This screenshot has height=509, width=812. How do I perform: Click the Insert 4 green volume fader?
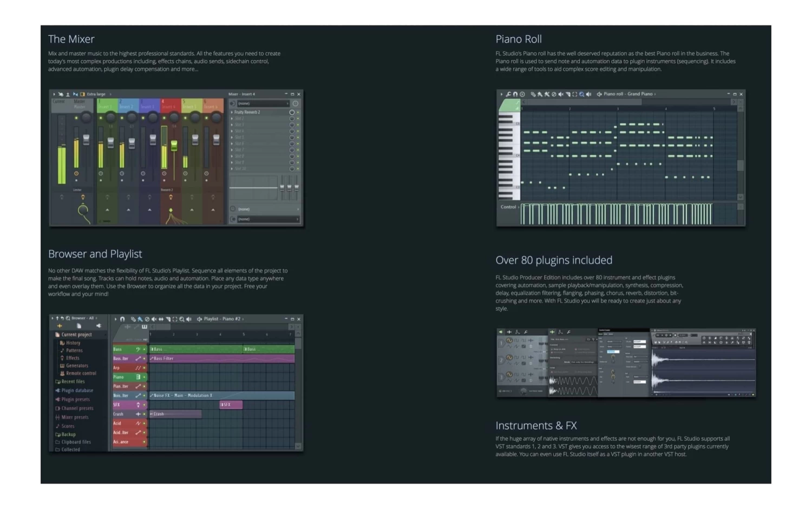(x=174, y=145)
